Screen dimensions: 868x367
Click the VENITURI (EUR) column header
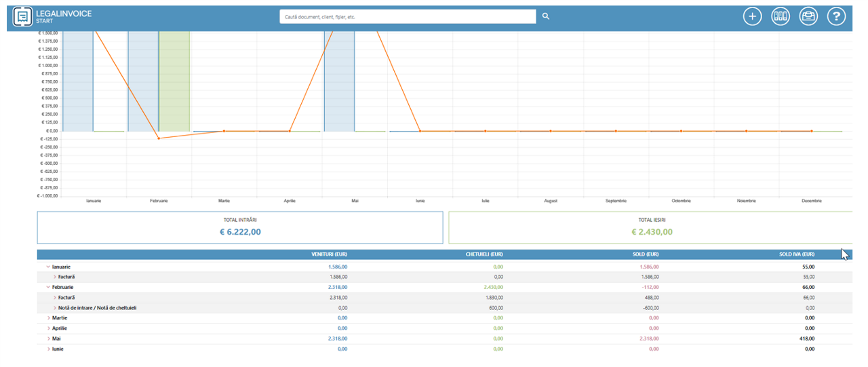click(329, 254)
